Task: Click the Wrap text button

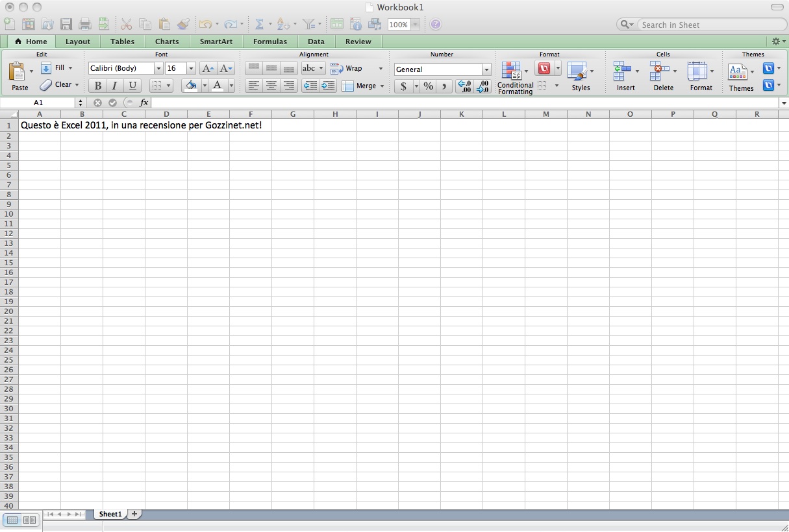Action: (x=347, y=68)
